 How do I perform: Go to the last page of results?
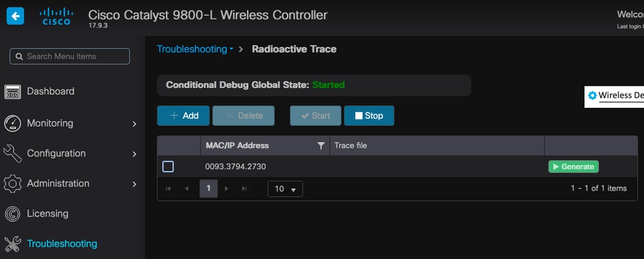click(x=244, y=189)
